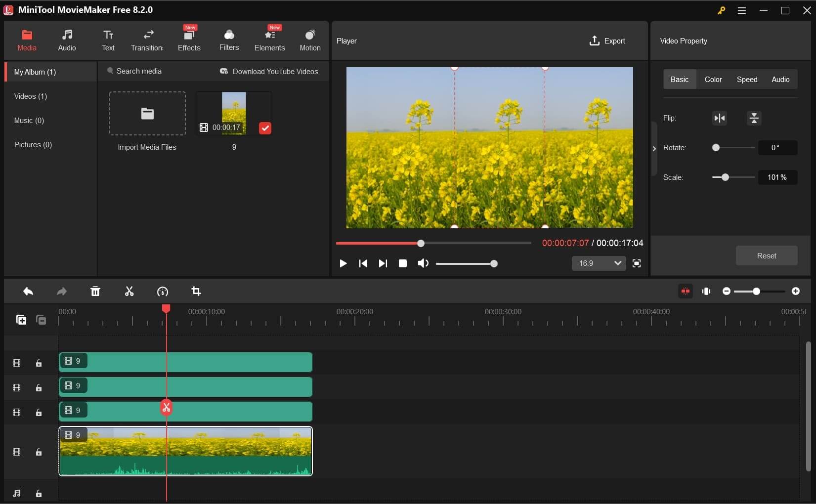Open the Transition tab
Screen dimensions: 816x504
tap(147, 41)
